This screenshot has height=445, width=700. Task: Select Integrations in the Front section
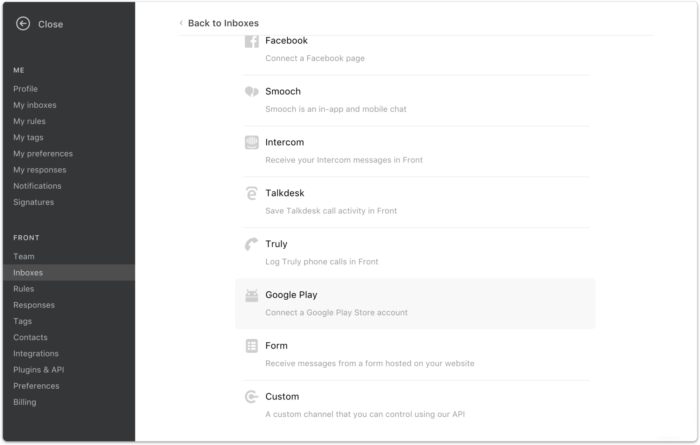coord(36,354)
